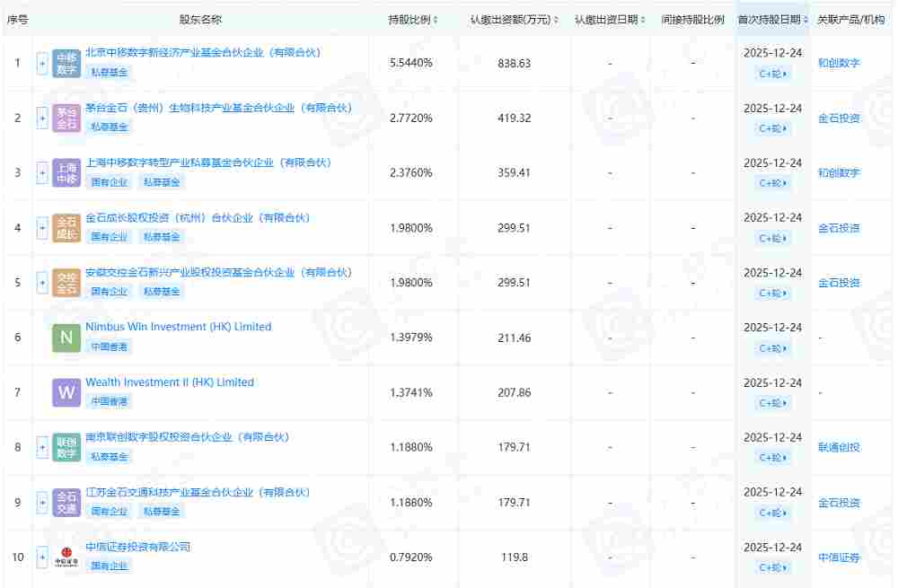Click the 交控金石 avatar icon in row 5
This screenshot has width=898, height=588.
pyautogui.click(x=64, y=282)
